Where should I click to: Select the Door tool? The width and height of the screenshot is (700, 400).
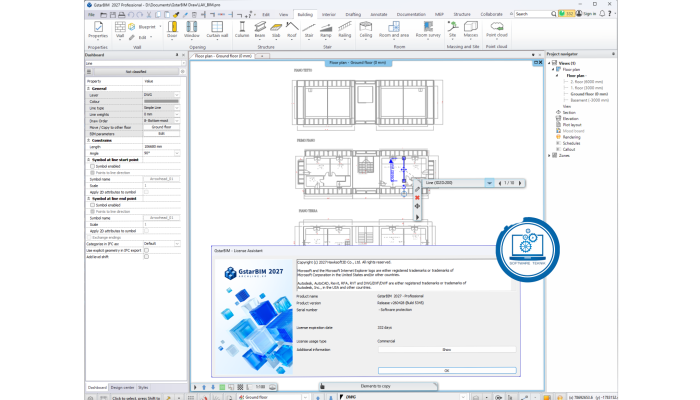coord(172,30)
